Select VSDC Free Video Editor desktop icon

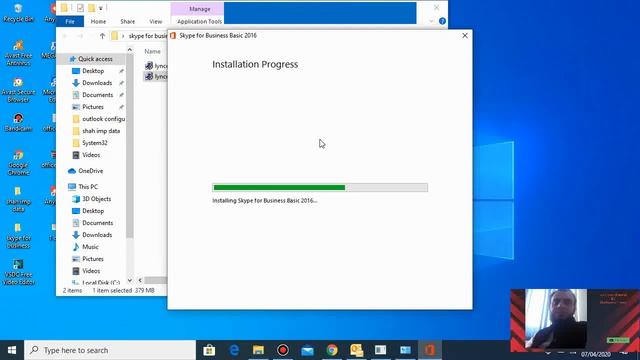pos(18,272)
